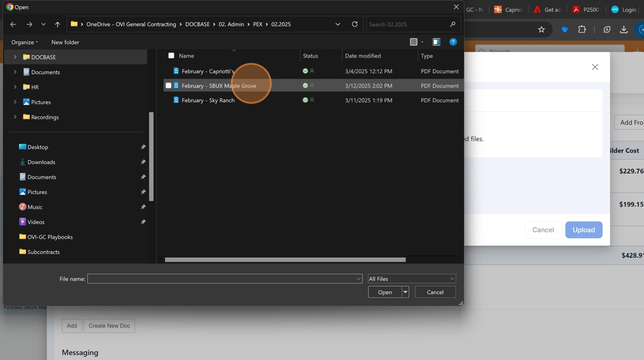Click Upload in the browser upload modal

click(584, 229)
